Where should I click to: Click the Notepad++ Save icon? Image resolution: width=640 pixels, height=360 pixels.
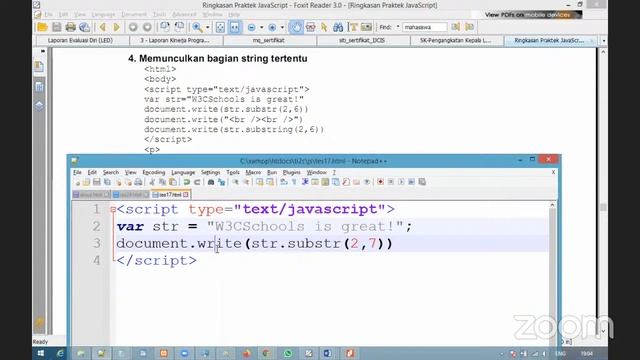click(x=97, y=182)
